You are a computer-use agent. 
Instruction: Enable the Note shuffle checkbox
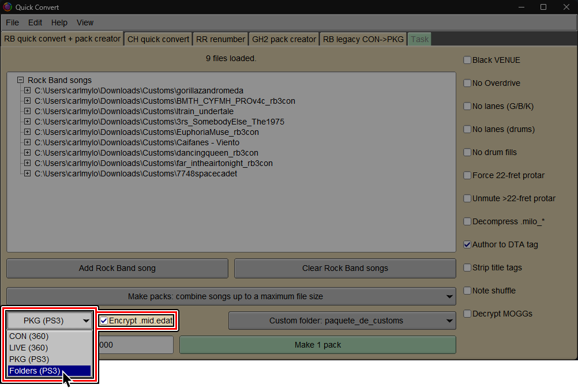pyautogui.click(x=467, y=291)
